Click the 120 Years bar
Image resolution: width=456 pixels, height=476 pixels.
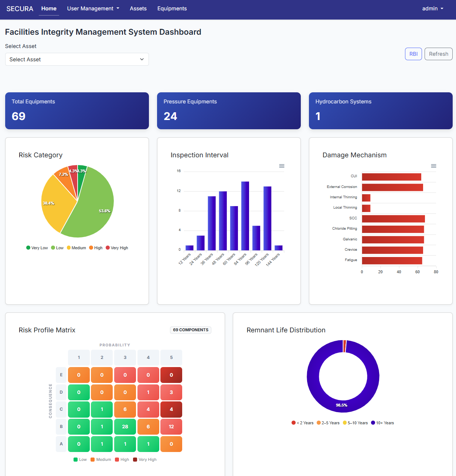[x=267, y=218]
